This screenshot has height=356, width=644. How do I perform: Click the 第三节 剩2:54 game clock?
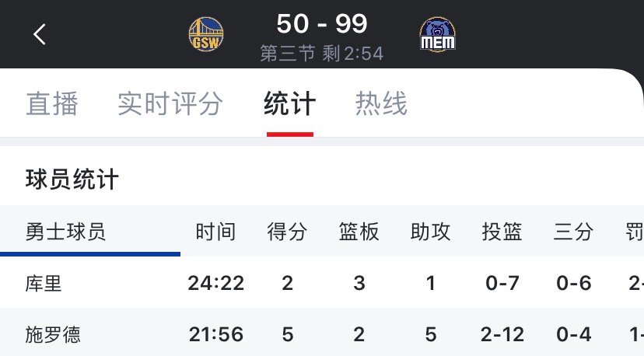(x=322, y=54)
